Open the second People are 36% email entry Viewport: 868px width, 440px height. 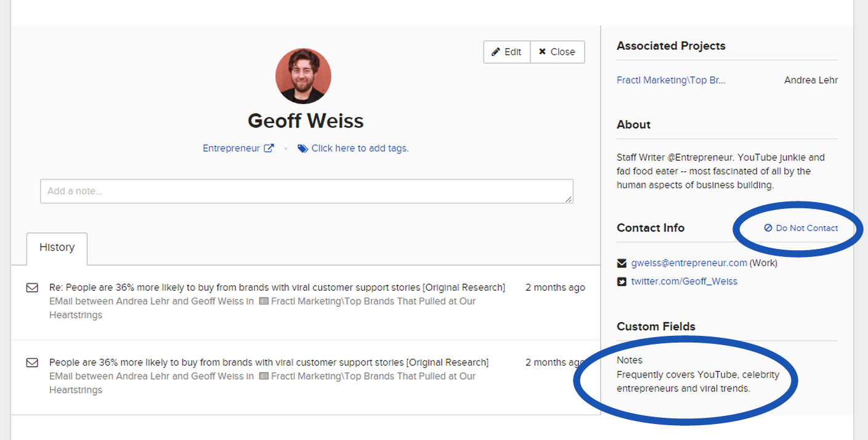coord(269,362)
